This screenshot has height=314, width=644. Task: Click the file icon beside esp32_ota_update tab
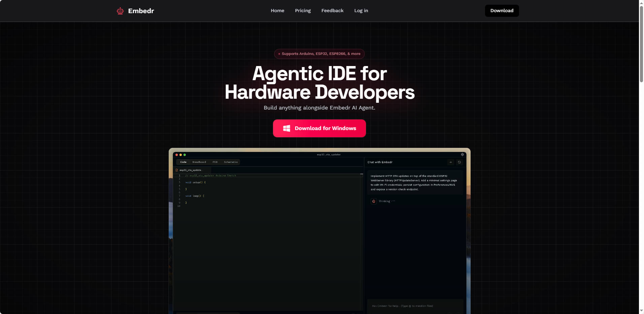click(x=177, y=170)
